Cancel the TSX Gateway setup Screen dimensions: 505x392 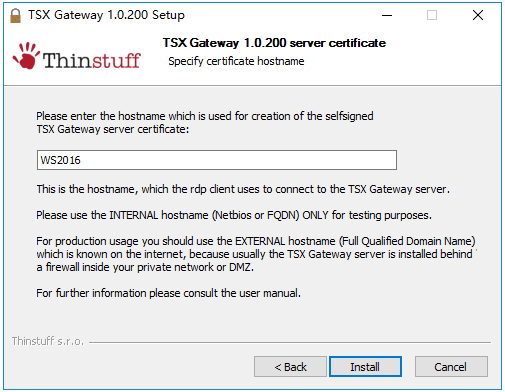click(x=451, y=367)
